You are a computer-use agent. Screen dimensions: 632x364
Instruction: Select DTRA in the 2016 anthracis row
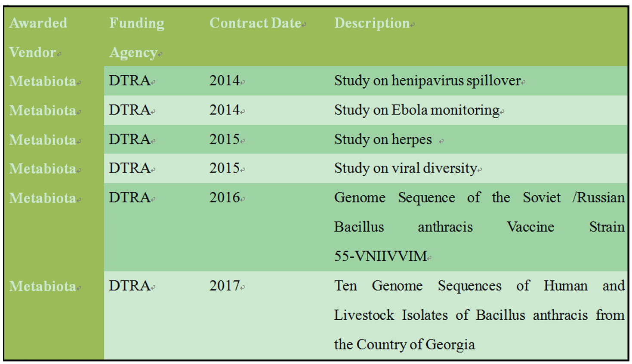tap(129, 198)
